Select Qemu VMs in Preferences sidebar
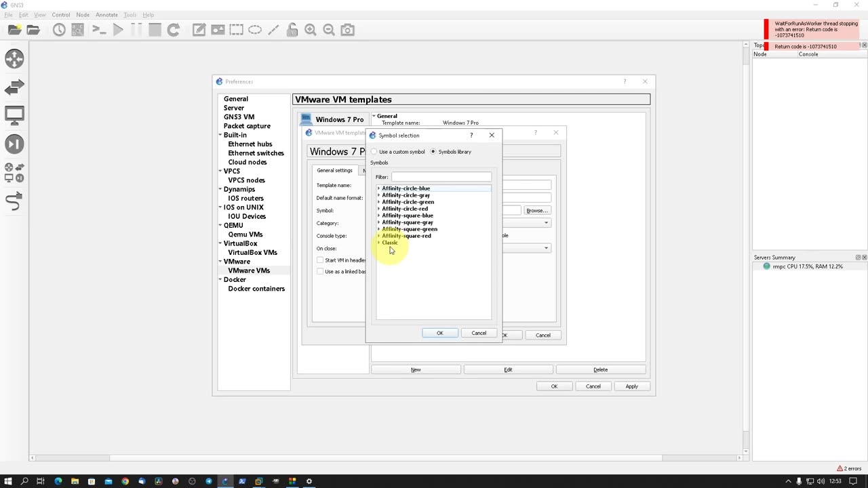 [245, 235]
